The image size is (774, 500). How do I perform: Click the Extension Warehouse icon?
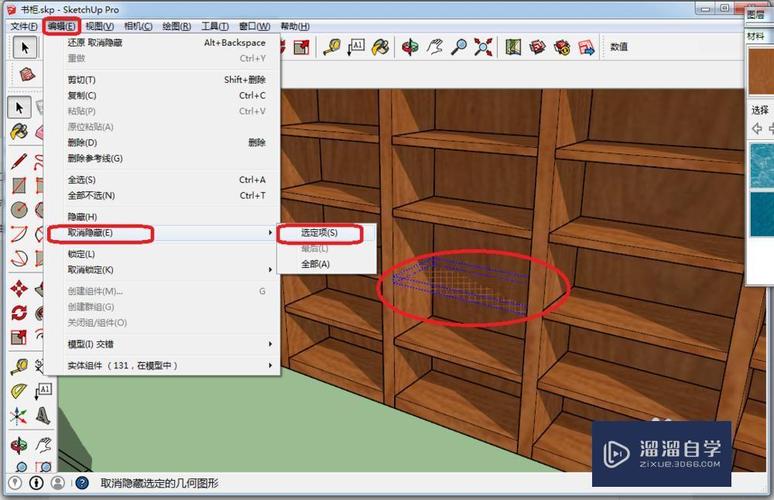tap(562, 47)
